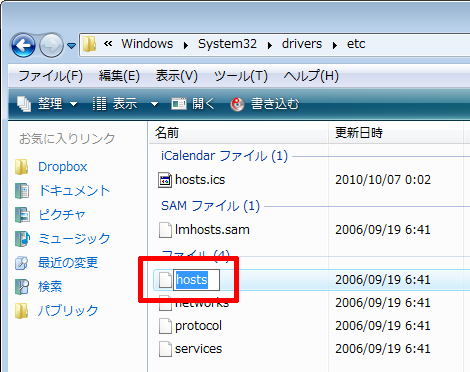Expand the 表示 view options arrow

click(154, 104)
